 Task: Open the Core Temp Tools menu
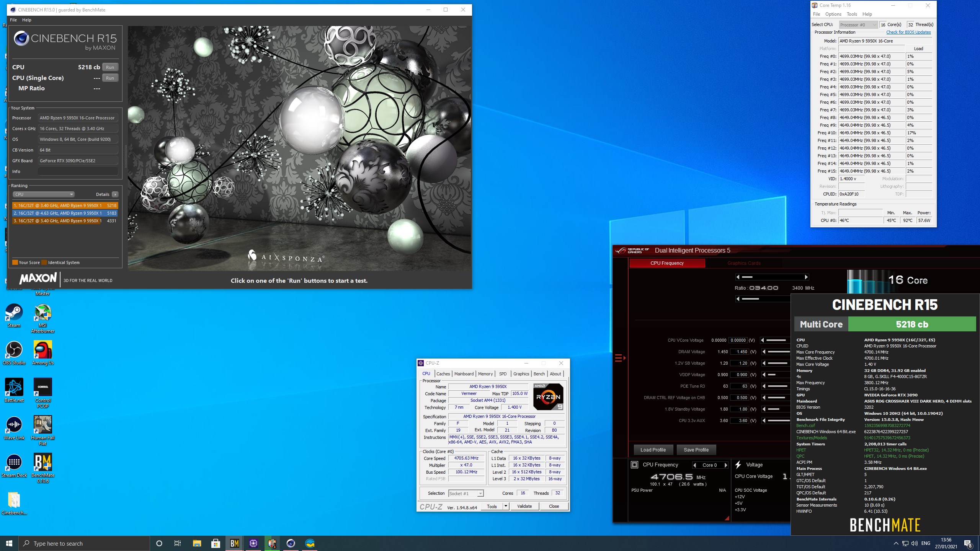tap(852, 14)
